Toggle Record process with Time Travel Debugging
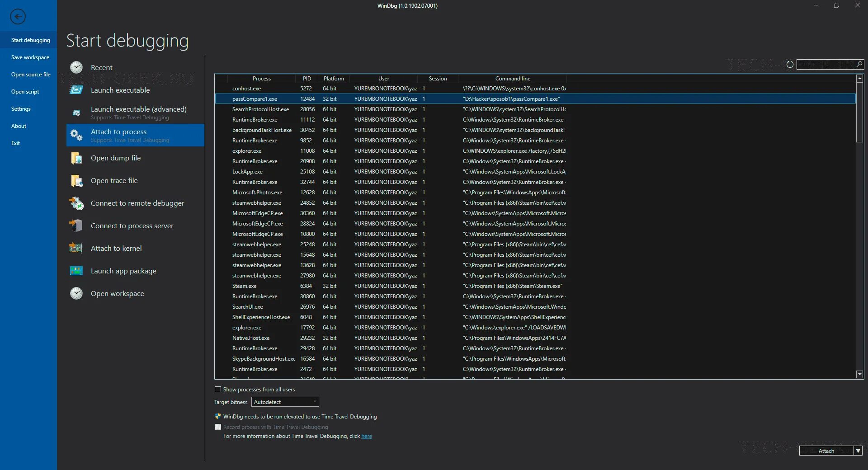 pos(218,427)
